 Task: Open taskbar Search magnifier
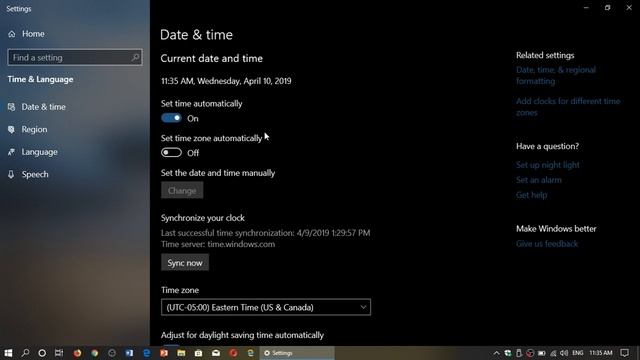coord(25,353)
